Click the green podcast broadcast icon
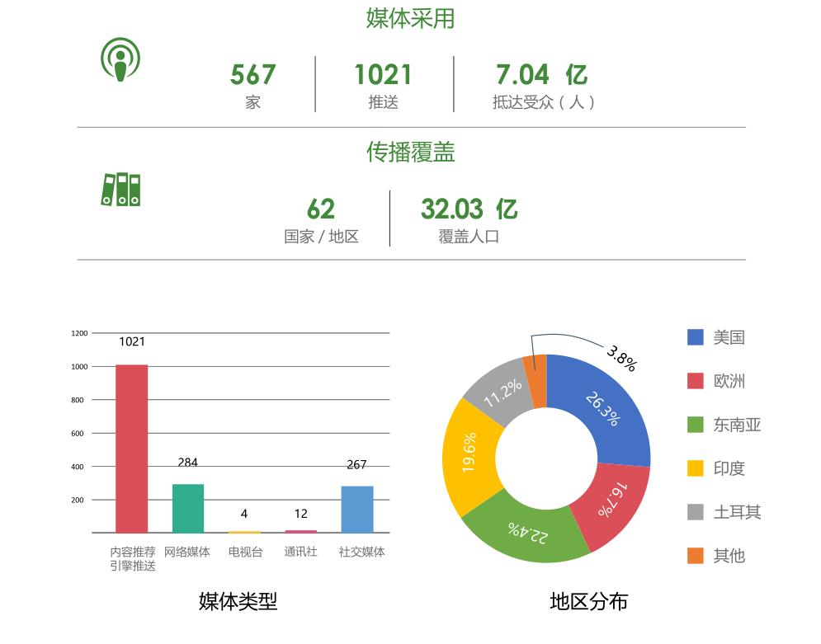The height and width of the screenshot is (644, 821). coord(120,59)
